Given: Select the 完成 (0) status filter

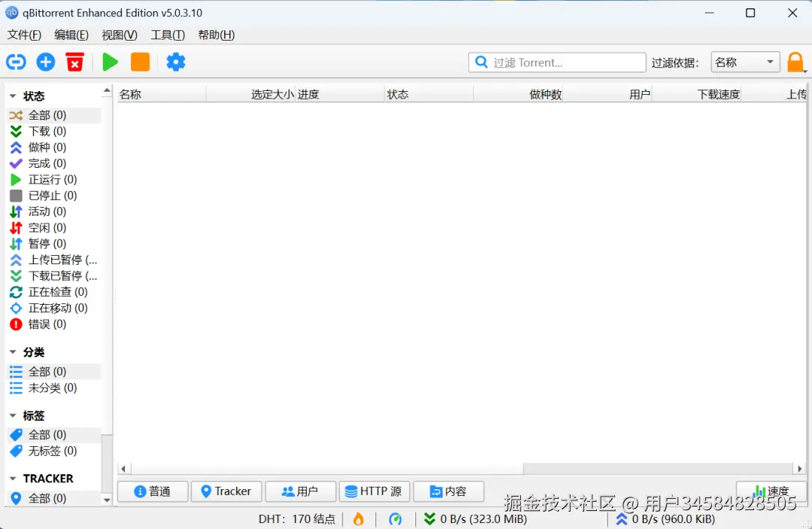Looking at the screenshot, I should pos(54,163).
